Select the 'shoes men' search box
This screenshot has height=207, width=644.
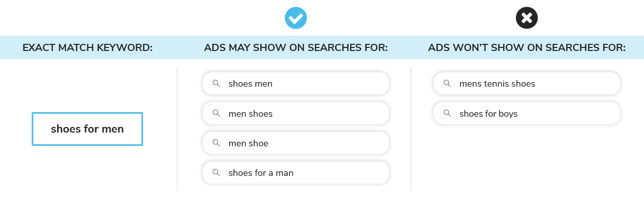pyautogui.click(x=296, y=83)
